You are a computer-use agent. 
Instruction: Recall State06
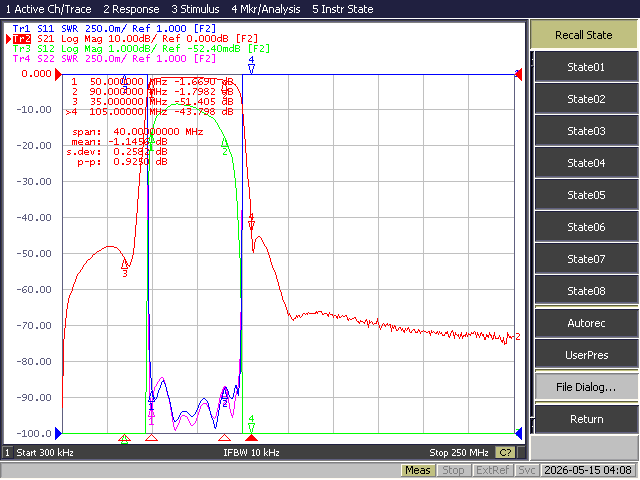tap(586, 227)
